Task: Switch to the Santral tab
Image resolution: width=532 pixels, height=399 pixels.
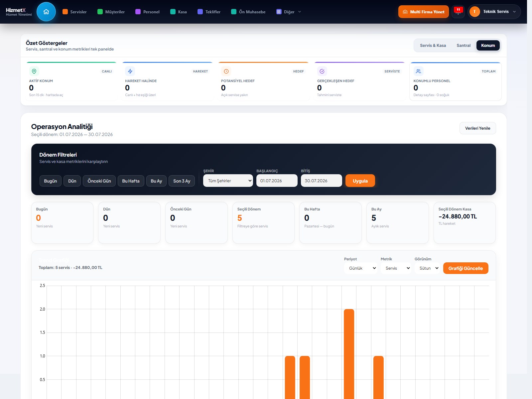Action: tap(464, 46)
